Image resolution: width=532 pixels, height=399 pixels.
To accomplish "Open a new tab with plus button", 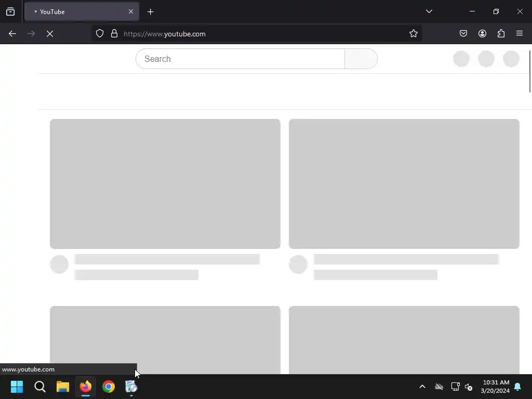I will pyautogui.click(x=150, y=12).
